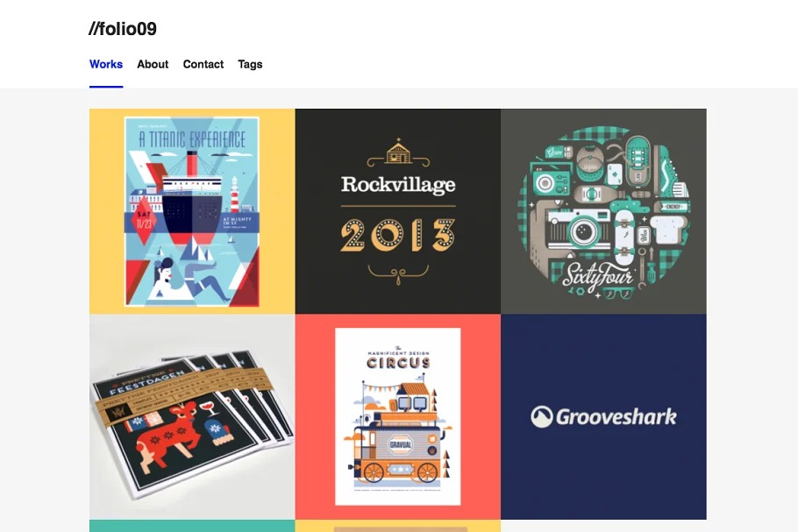The width and height of the screenshot is (798, 532).
Task: Open the Contact page
Action: (203, 64)
